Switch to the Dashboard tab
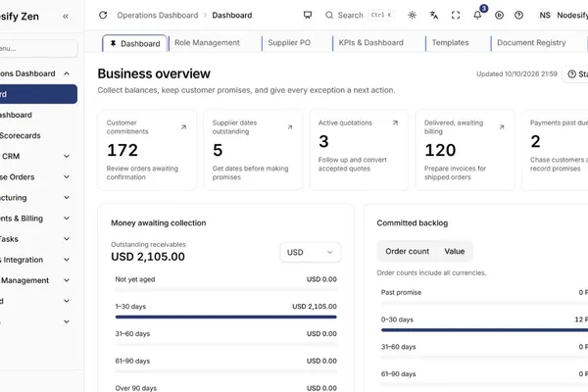This screenshot has height=392, width=588. [134, 43]
